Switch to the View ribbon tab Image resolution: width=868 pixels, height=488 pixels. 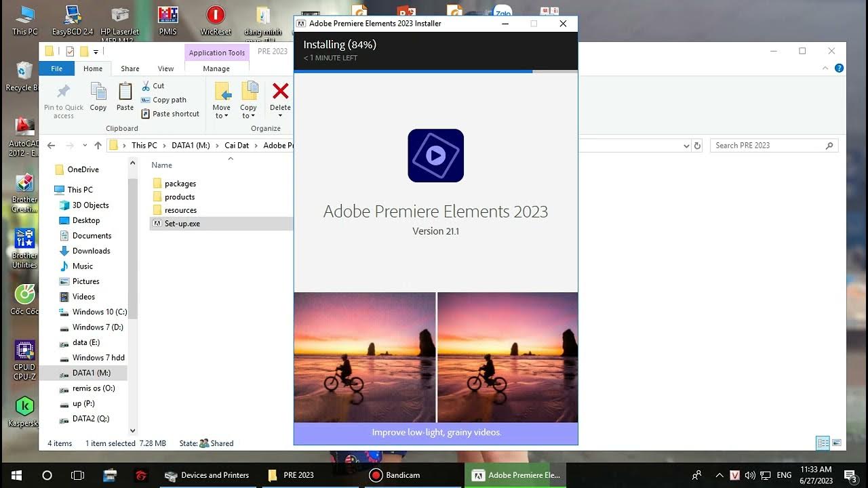click(x=166, y=68)
